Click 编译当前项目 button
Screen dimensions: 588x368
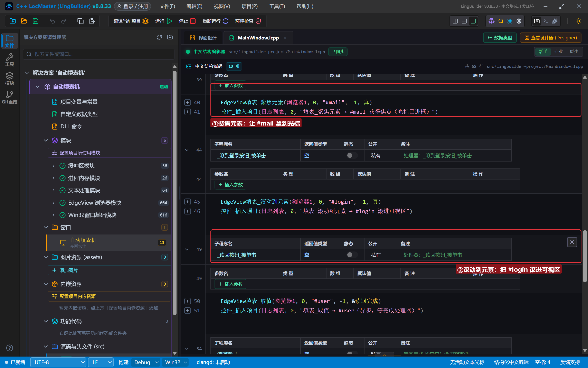[131, 21]
